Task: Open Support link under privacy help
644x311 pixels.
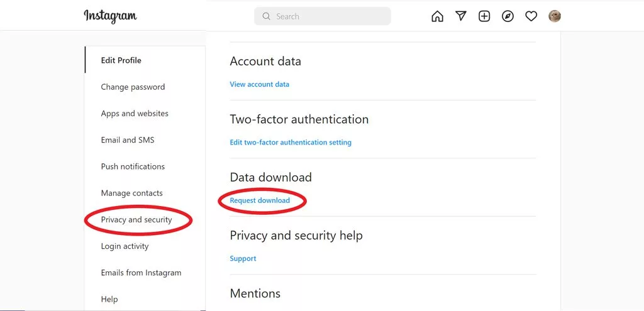Action: coord(243,259)
